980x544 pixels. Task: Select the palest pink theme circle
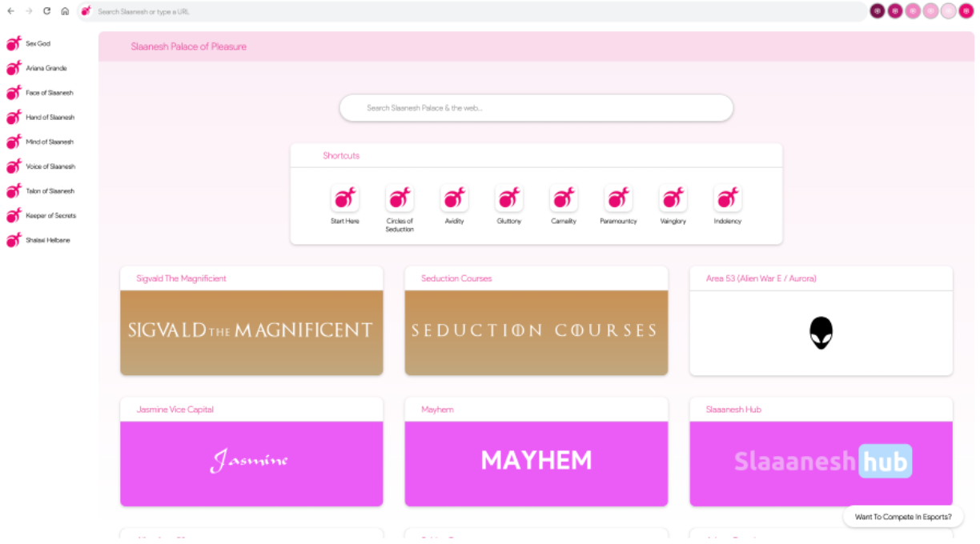click(x=948, y=11)
